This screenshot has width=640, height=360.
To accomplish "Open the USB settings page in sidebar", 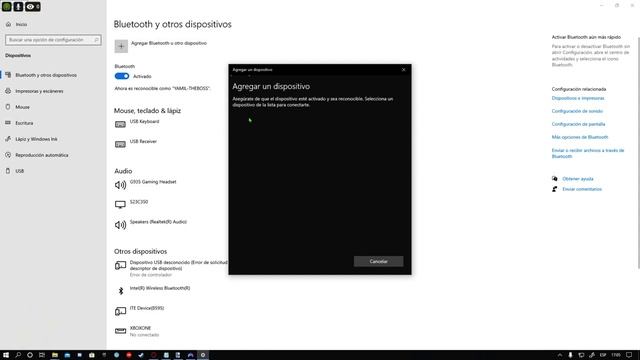I will (20, 171).
